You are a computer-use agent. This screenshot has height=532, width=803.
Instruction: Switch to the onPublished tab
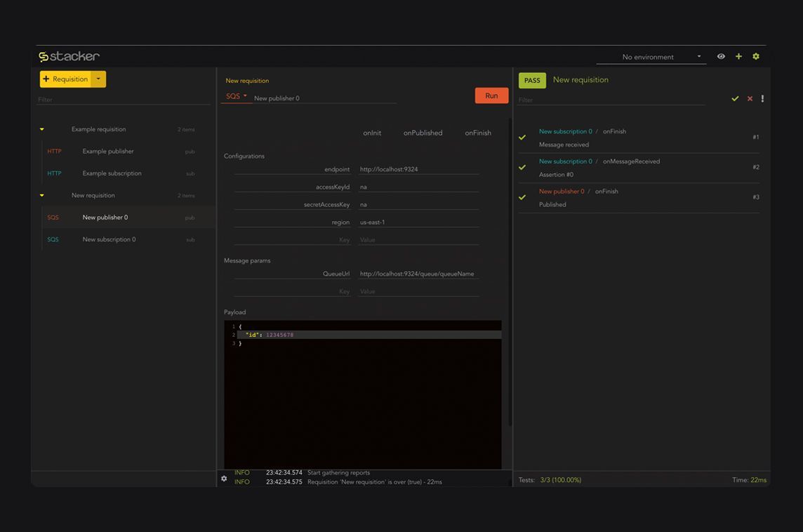[423, 133]
